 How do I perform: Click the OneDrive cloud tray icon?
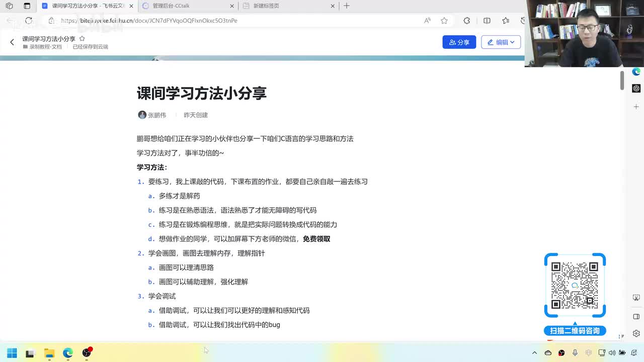pyautogui.click(x=548, y=353)
